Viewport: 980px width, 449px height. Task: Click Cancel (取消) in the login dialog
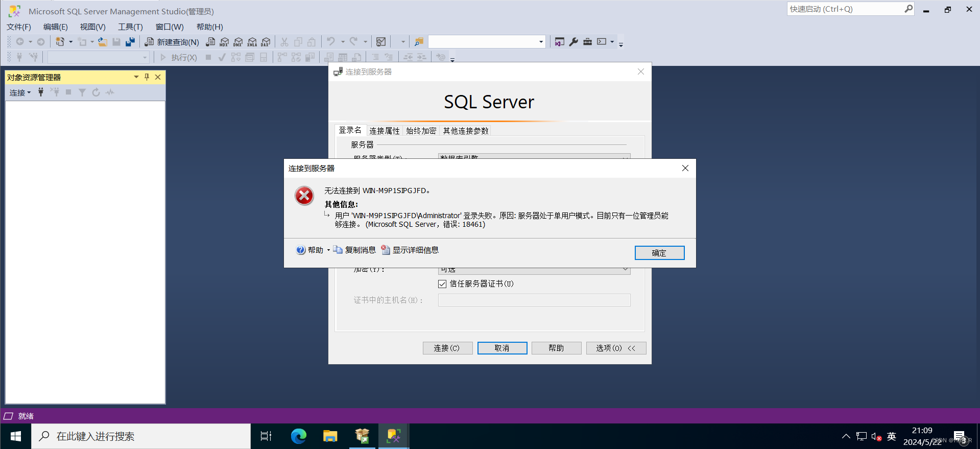(502, 348)
